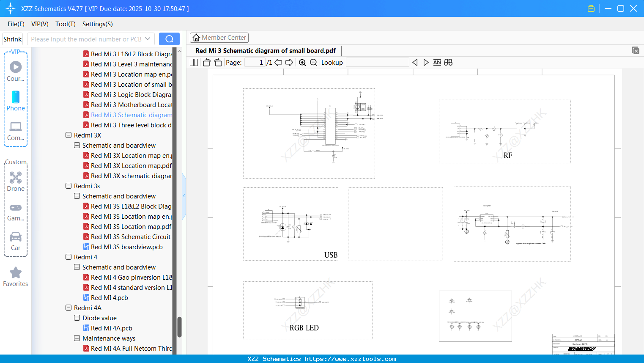
Task: Click the Shrink sidebar toggle
Action: pos(13,39)
